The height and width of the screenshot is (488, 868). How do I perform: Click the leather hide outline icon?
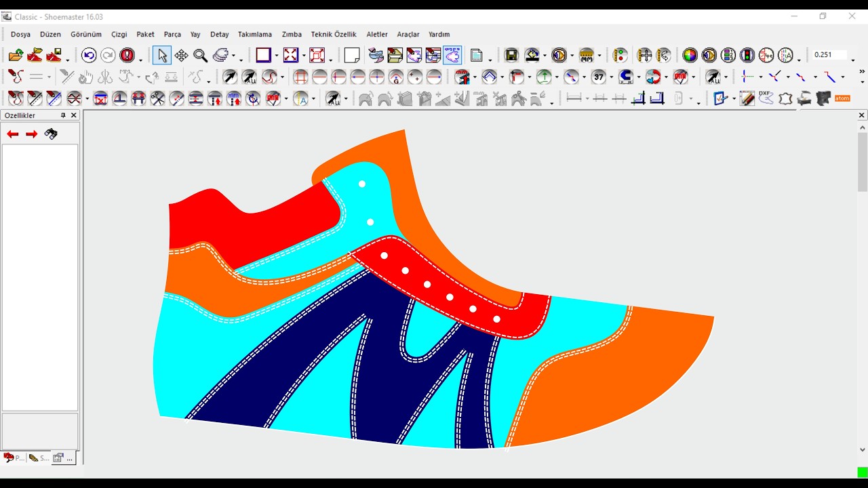(x=785, y=99)
